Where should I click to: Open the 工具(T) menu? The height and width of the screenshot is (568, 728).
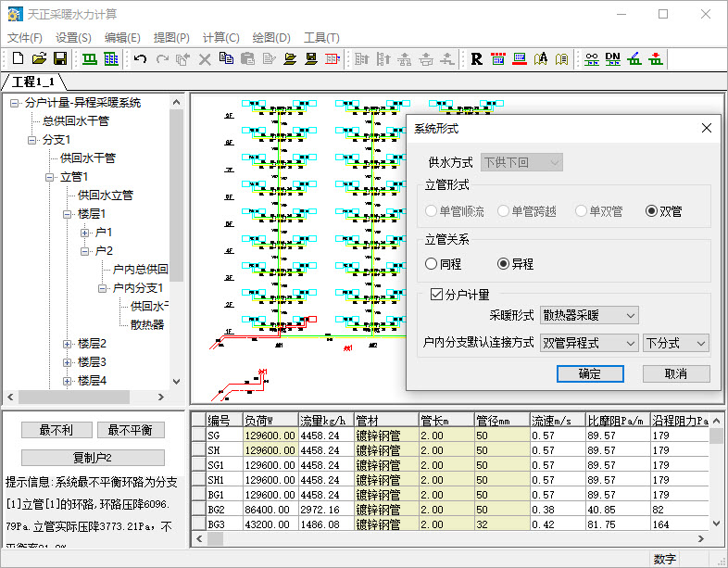[x=321, y=38]
